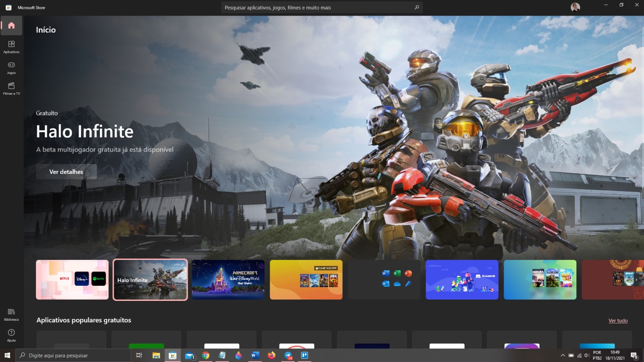
Task: Click the Ver detalhes button
Action: point(66,172)
